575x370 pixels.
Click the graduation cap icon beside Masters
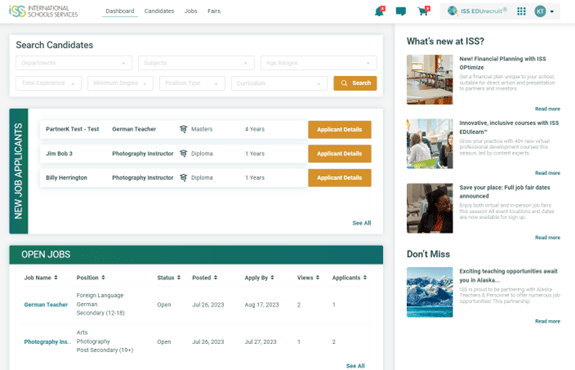183,129
